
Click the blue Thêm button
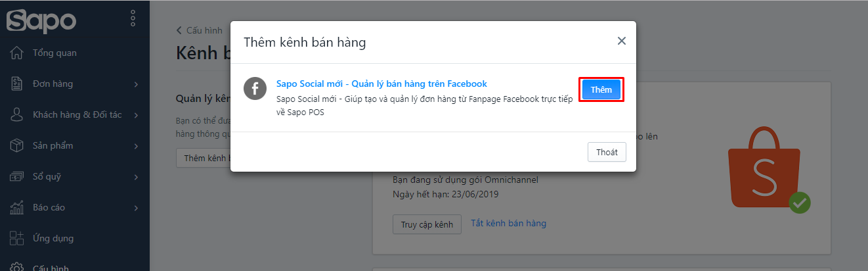(x=601, y=89)
